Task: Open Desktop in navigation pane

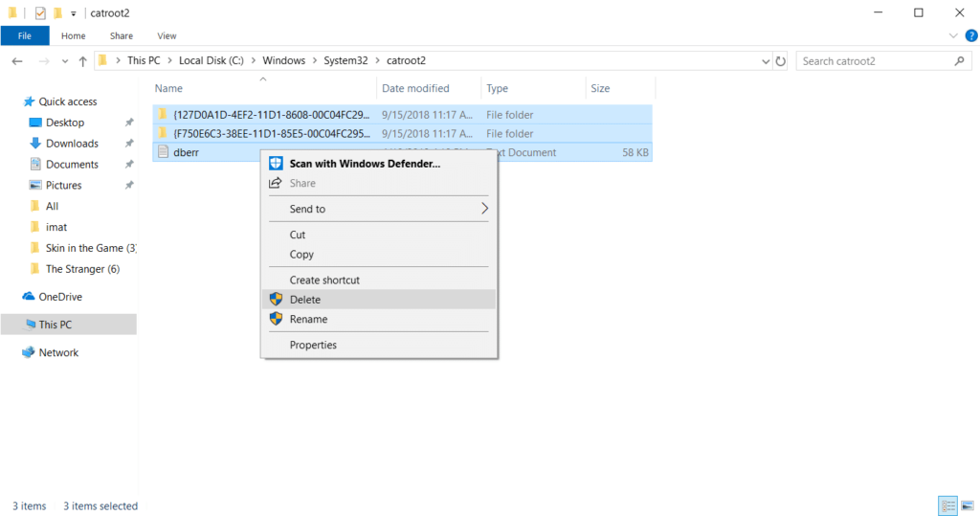Action: click(64, 123)
